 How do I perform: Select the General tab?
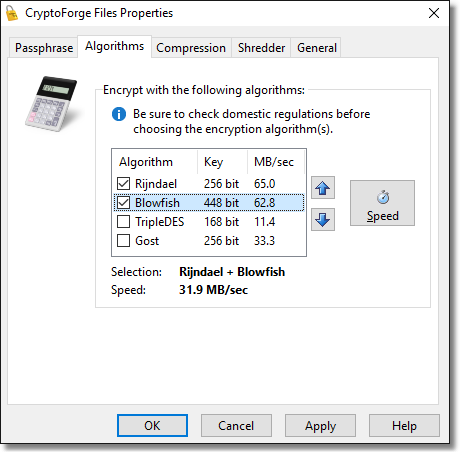click(317, 48)
